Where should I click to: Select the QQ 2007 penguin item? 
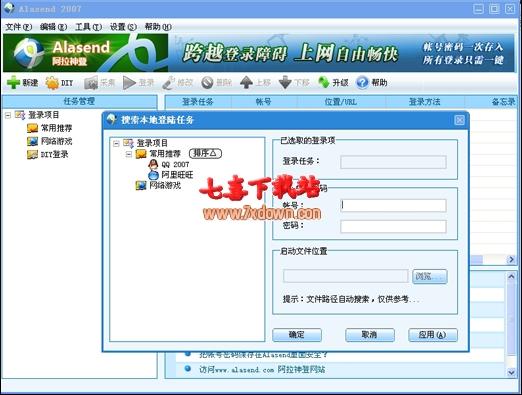(x=169, y=164)
